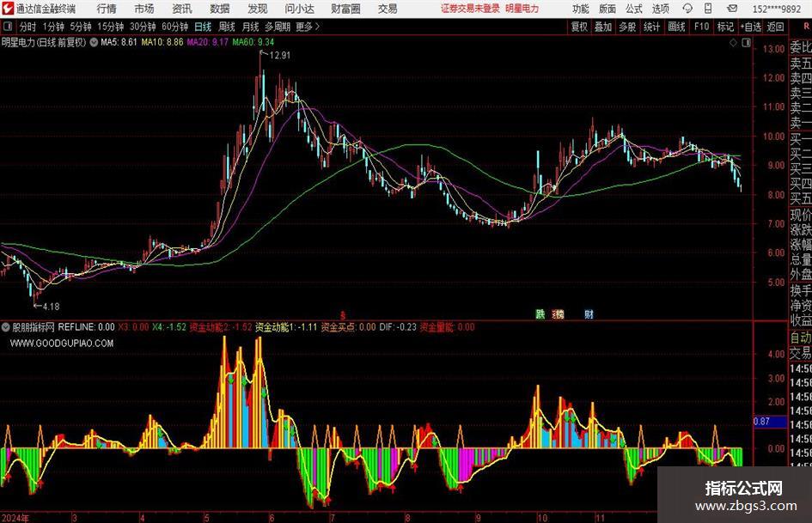This screenshot has height=523, width=812.
Task: Click the 复权 button
Action: coord(579,27)
